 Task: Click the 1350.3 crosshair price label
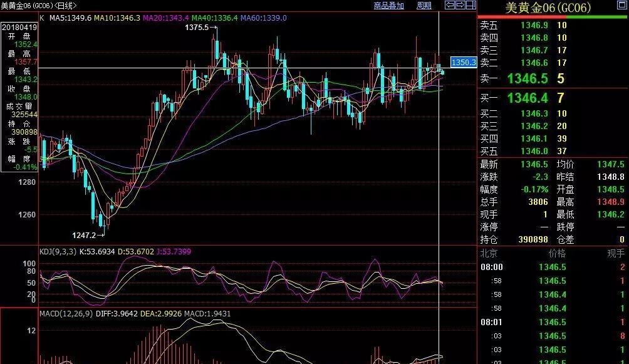click(x=464, y=62)
